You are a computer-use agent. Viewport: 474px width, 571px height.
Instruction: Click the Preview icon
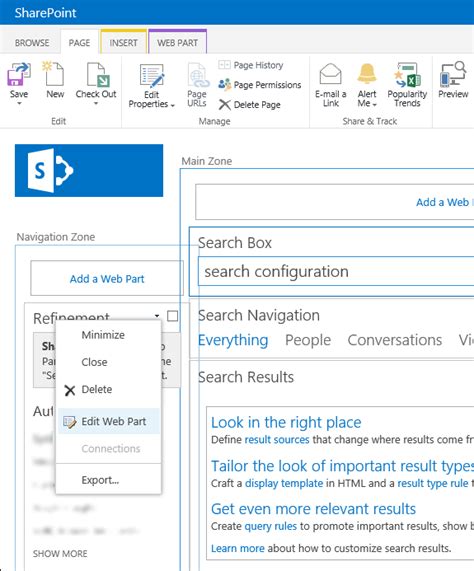point(453,74)
